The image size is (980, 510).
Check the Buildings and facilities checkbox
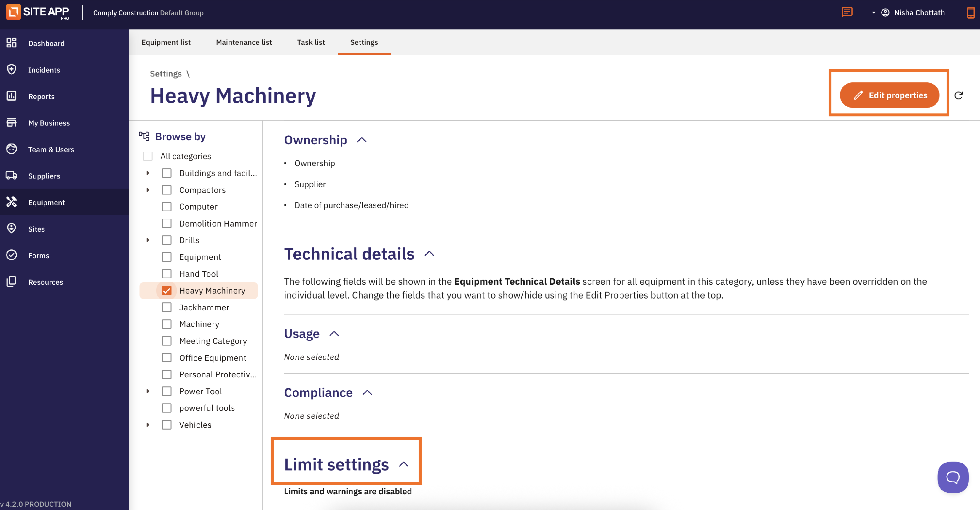point(167,173)
